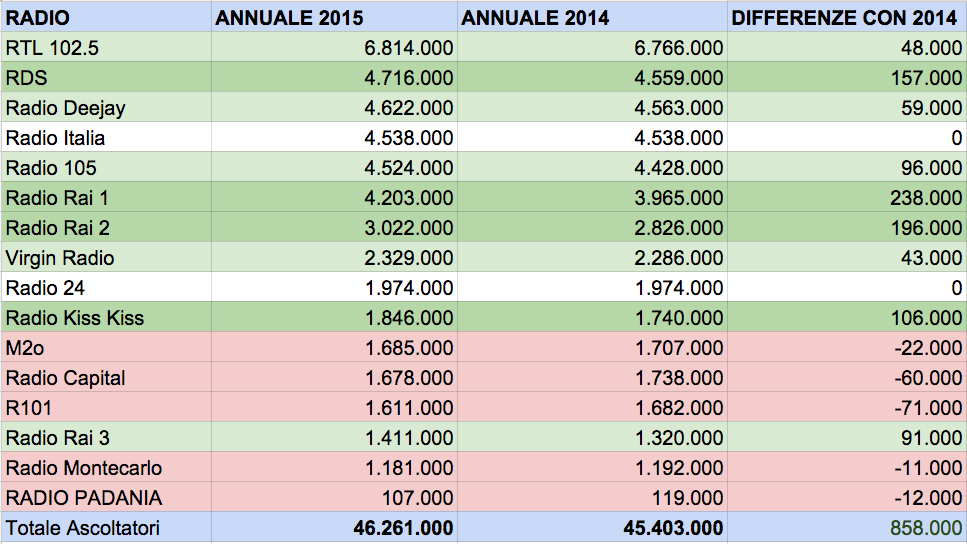Click the 4.716.000 cell for RDS
This screenshot has width=967, height=544.
[334, 78]
